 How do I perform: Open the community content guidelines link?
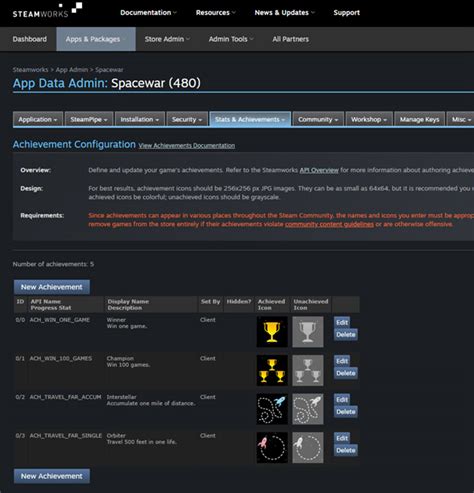coord(329,224)
